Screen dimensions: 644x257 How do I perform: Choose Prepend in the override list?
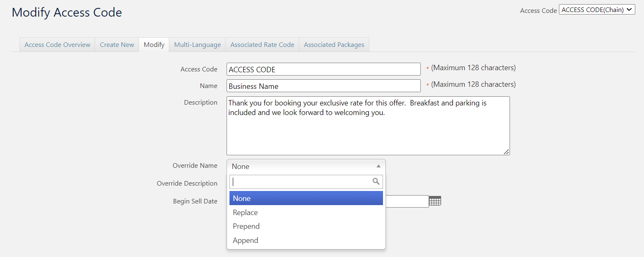tap(306, 226)
